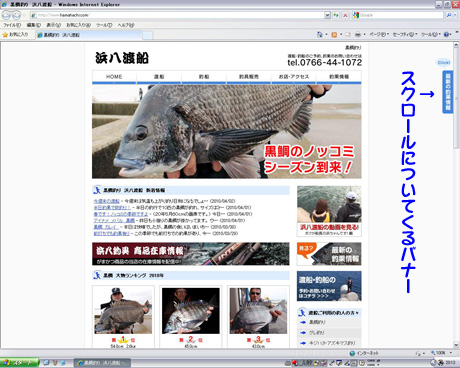460x368 pixels.
Task: Open the キジハタ・アズキマス釣り sidebar link
Action: (332, 343)
